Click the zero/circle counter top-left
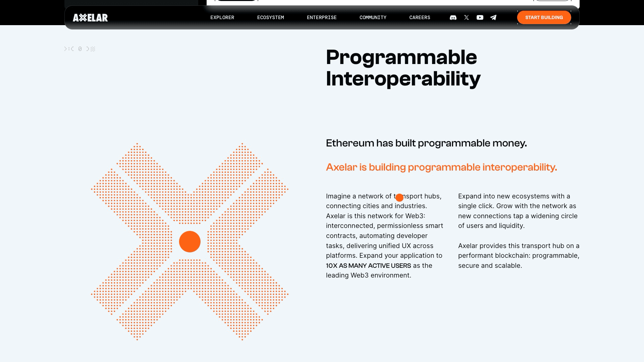The image size is (644, 362). (79, 49)
